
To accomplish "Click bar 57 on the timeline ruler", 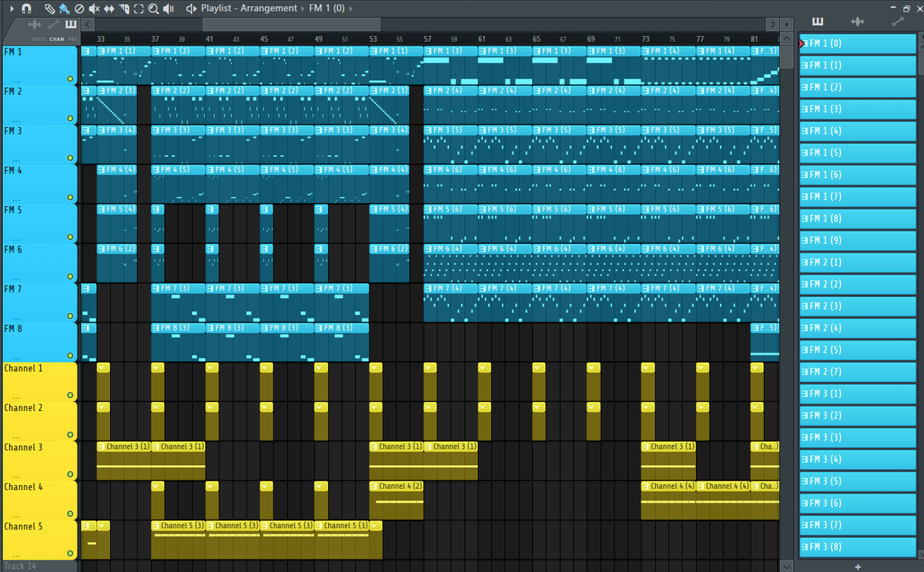I will [x=427, y=38].
